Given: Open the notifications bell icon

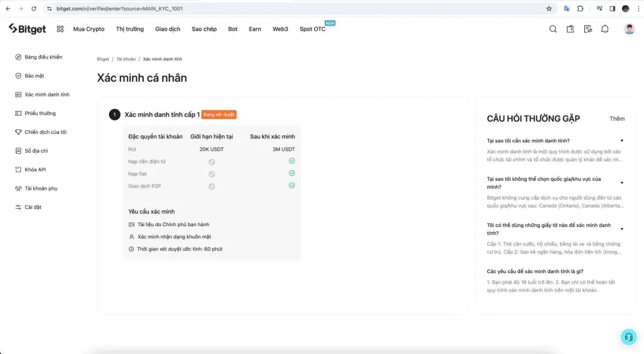Looking at the screenshot, I should tap(605, 29).
